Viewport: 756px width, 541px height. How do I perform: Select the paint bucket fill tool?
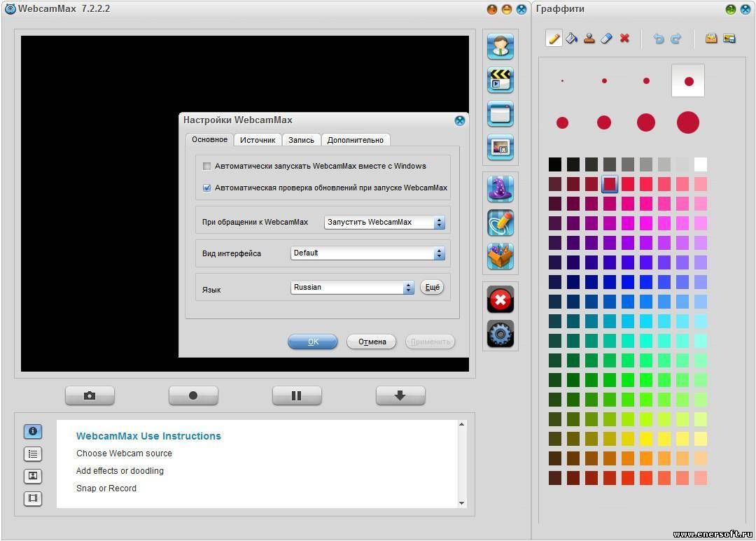[x=572, y=38]
